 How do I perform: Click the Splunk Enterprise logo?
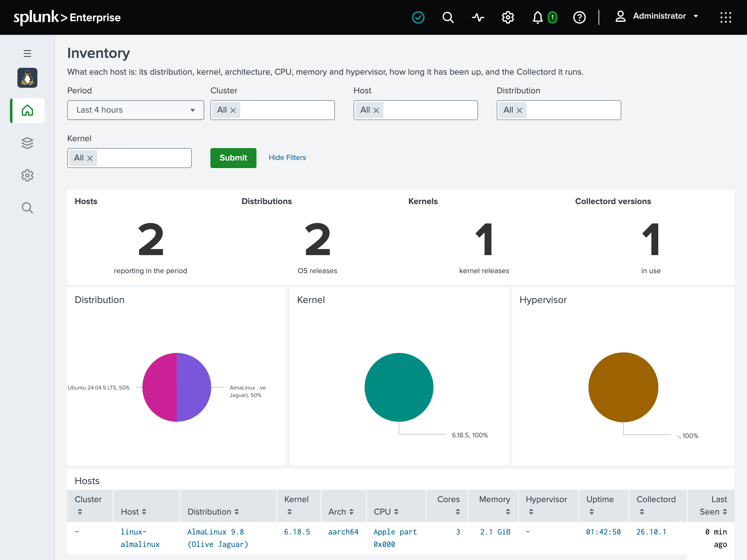(67, 17)
